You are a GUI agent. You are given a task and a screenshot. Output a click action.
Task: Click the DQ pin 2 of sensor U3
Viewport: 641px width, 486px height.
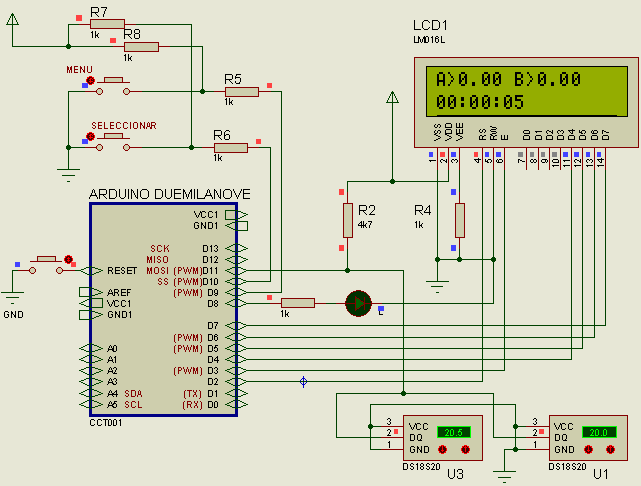393,438
